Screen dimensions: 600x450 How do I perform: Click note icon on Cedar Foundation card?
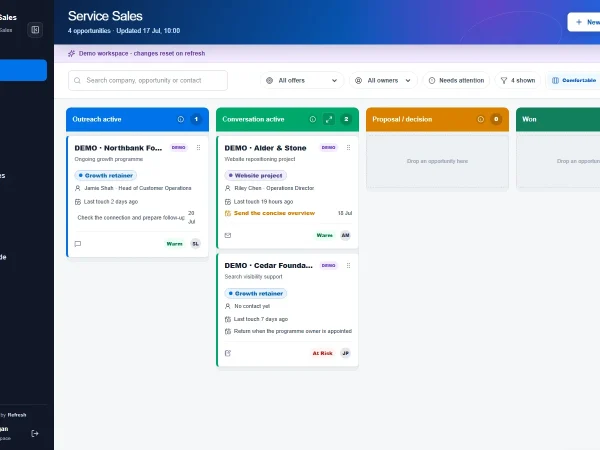click(228, 353)
